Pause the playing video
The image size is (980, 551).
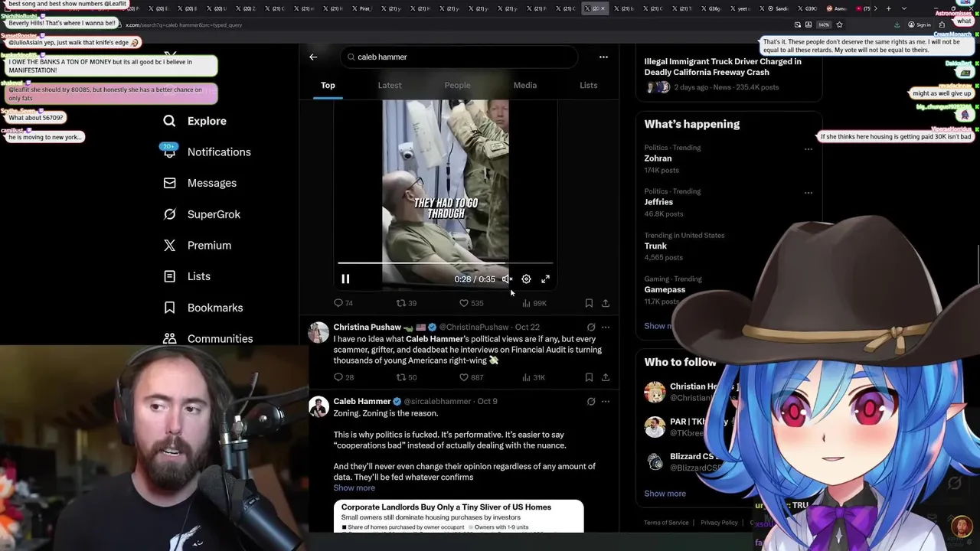click(345, 279)
